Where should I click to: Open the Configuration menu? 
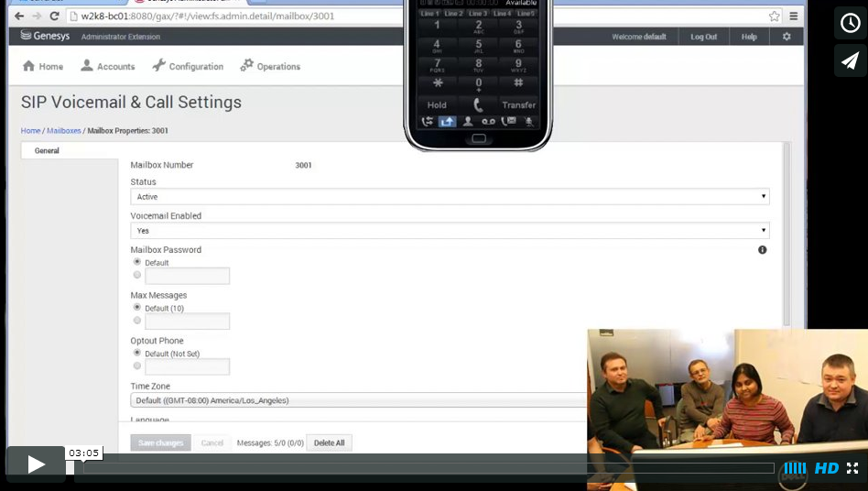[x=188, y=66]
